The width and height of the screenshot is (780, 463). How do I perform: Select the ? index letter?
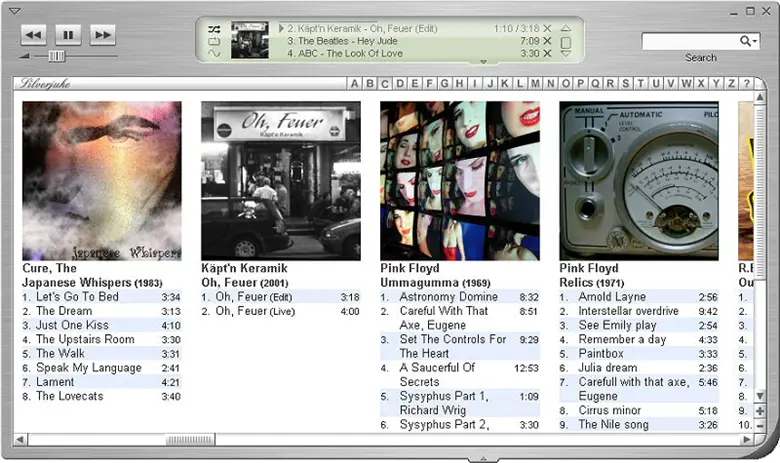746,83
